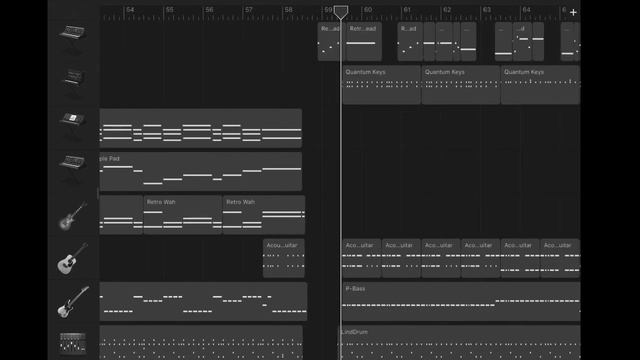640x360 pixels.
Task: Tap bar 61 on the ruler
Action: click(407, 10)
